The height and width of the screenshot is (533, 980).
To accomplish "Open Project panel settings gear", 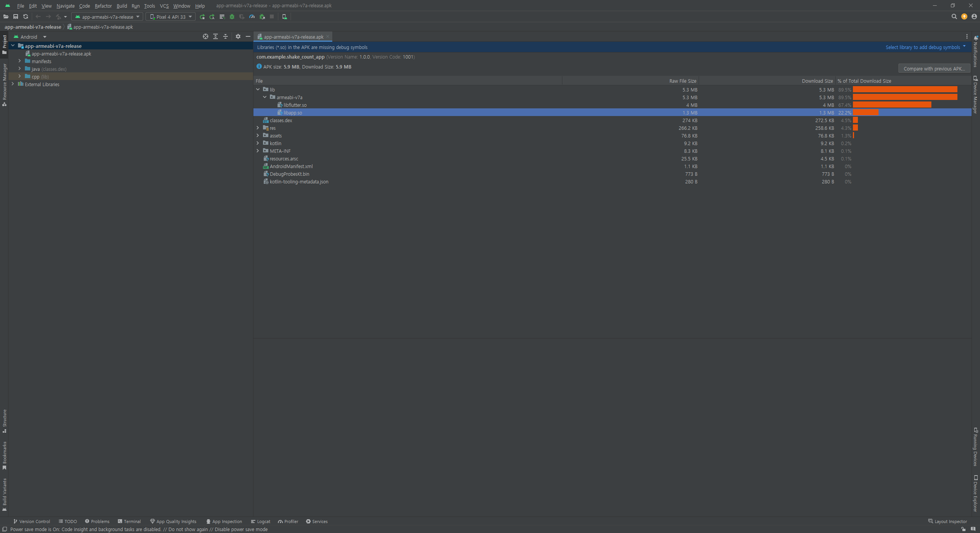I will tap(238, 37).
